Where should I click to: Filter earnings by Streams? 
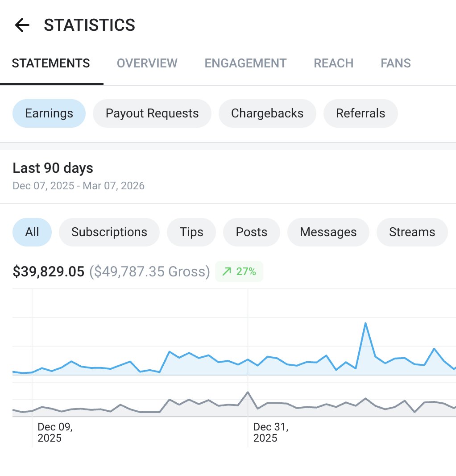pos(412,232)
